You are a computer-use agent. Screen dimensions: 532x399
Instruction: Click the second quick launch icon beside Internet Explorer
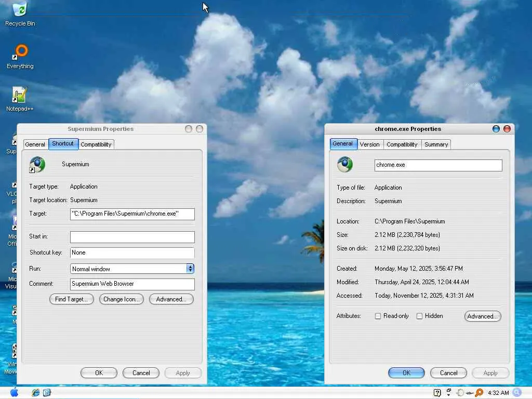click(47, 393)
